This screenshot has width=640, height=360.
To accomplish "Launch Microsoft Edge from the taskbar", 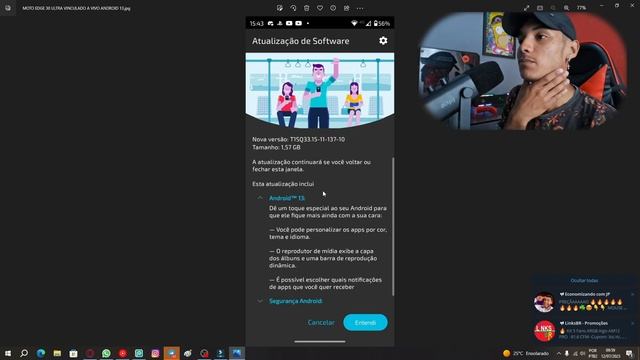I will click(x=41, y=353).
